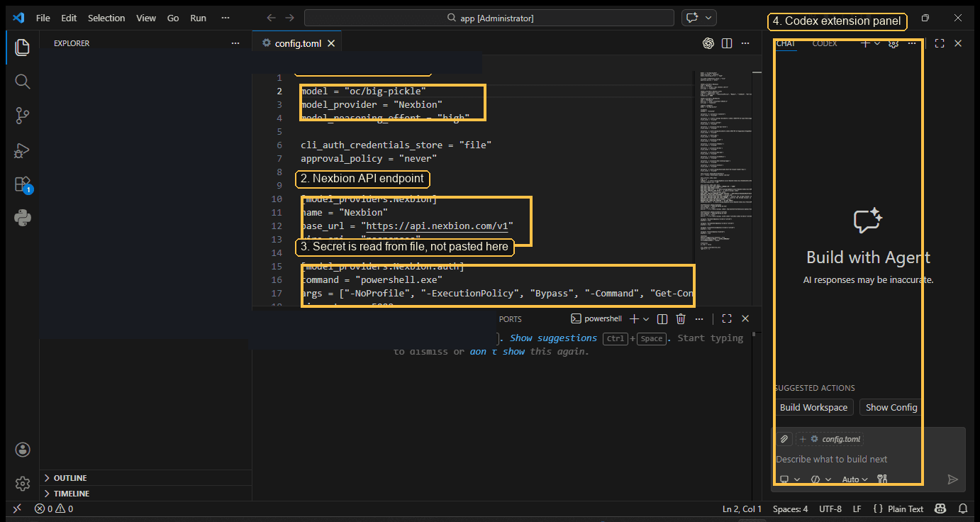Add config.toml context chip to chat
Screen dimensions: 980x522
point(830,439)
